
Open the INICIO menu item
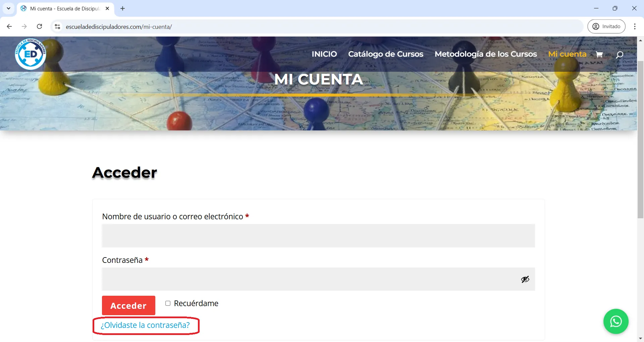pos(324,54)
